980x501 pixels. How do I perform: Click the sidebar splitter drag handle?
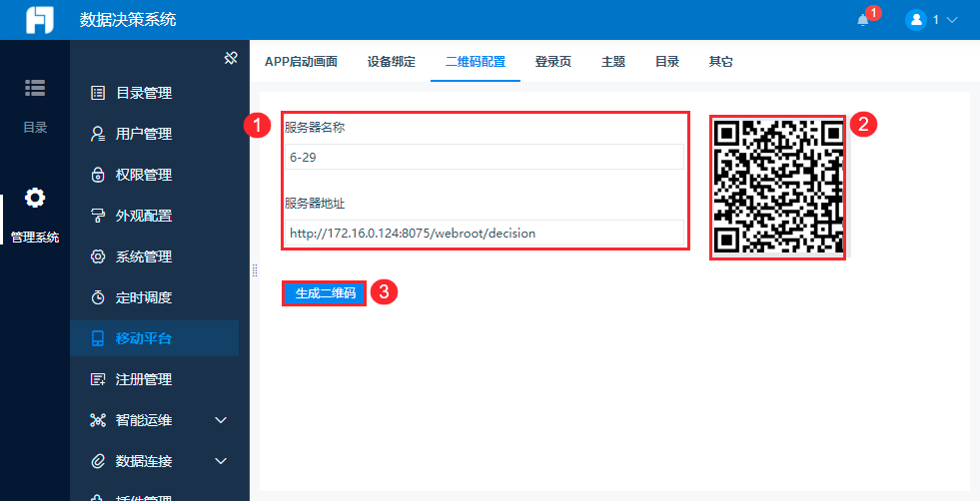255,269
